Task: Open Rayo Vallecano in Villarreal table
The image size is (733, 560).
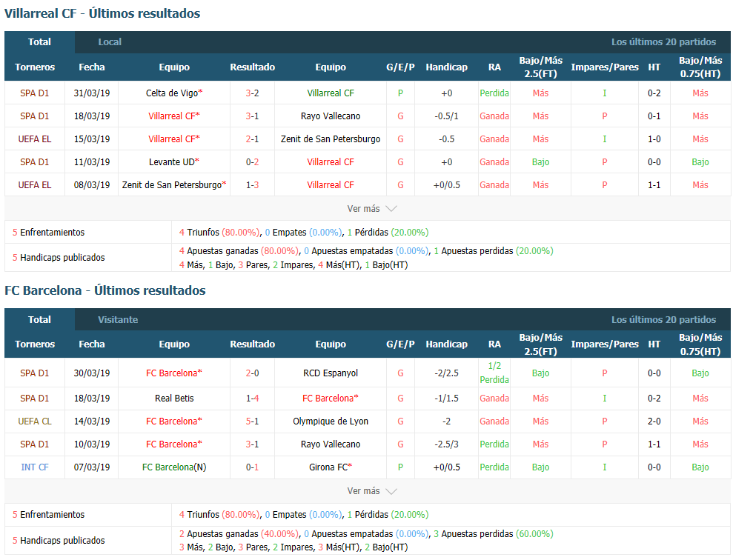Action: [331, 116]
